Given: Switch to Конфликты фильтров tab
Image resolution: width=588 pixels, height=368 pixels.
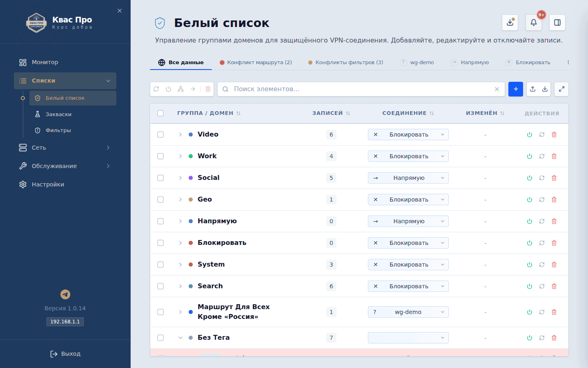Looking at the screenshot, I should [x=345, y=63].
